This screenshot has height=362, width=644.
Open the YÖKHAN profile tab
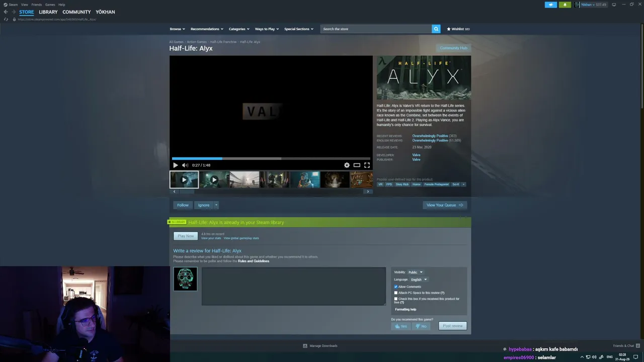[x=105, y=12]
